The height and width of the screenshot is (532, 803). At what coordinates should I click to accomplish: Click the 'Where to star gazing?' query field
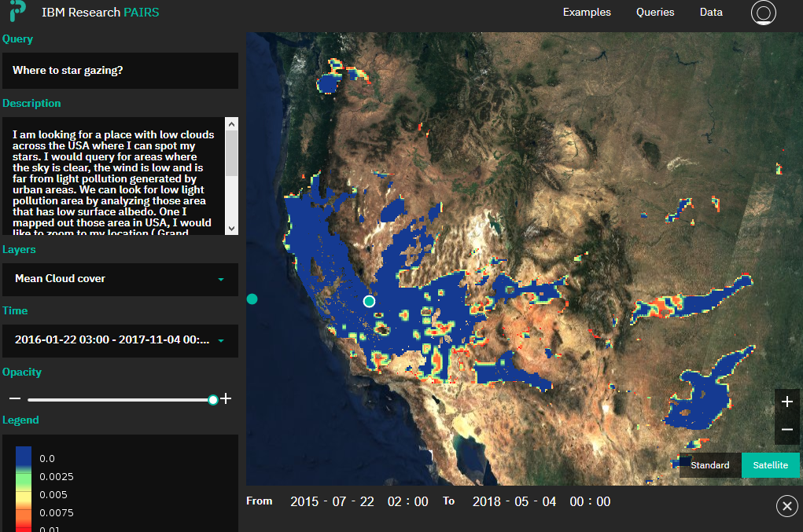click(120, 71)
